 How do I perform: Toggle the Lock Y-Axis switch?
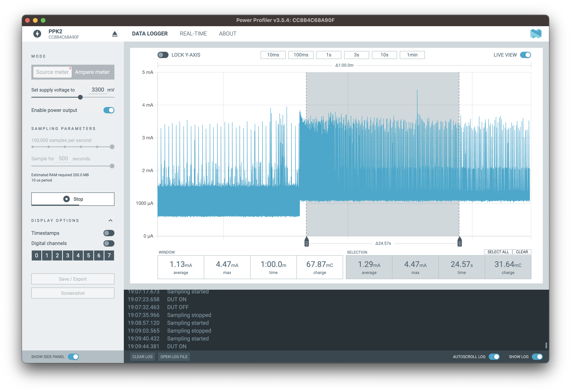tap(163, 55)
